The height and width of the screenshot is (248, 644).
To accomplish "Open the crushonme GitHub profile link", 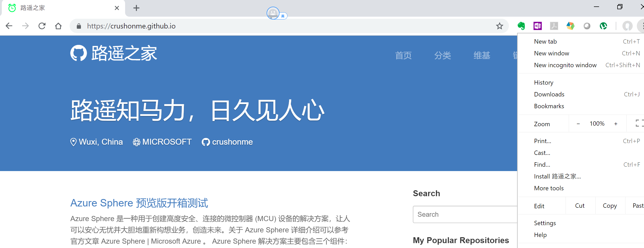I will point(232,142).
